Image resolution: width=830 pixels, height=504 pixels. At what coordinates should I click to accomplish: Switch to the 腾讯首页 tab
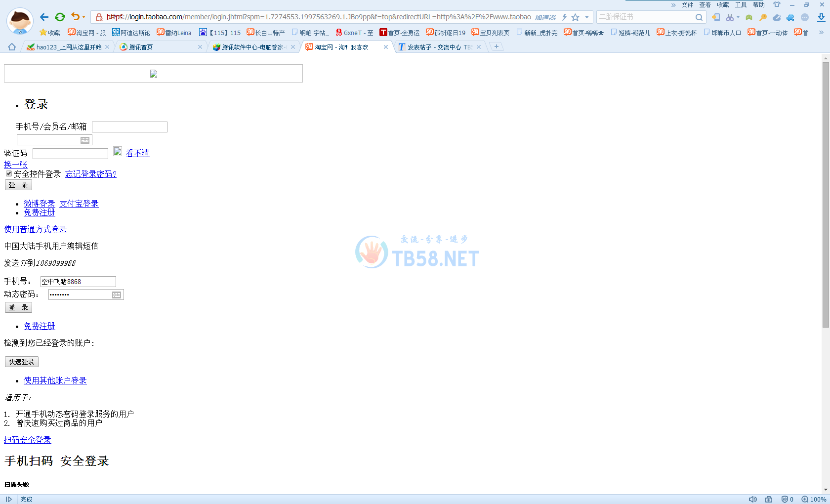(162, 47)
